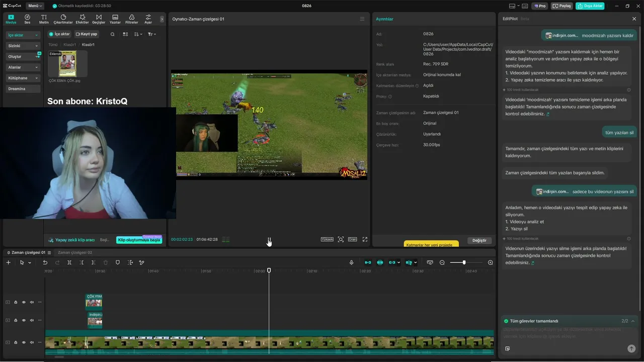Enter fullscreen preview
The width and height of the screenshot is (644, 362).
[x=365, y=239]
